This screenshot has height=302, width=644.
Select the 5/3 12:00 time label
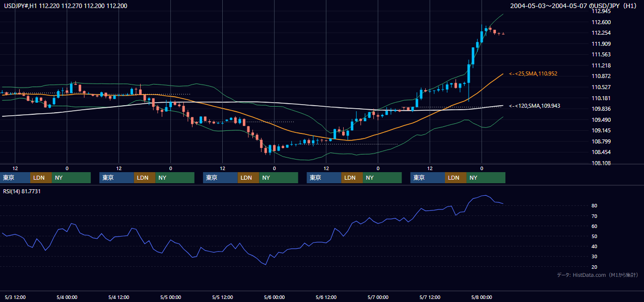click(x=15, y=297)
